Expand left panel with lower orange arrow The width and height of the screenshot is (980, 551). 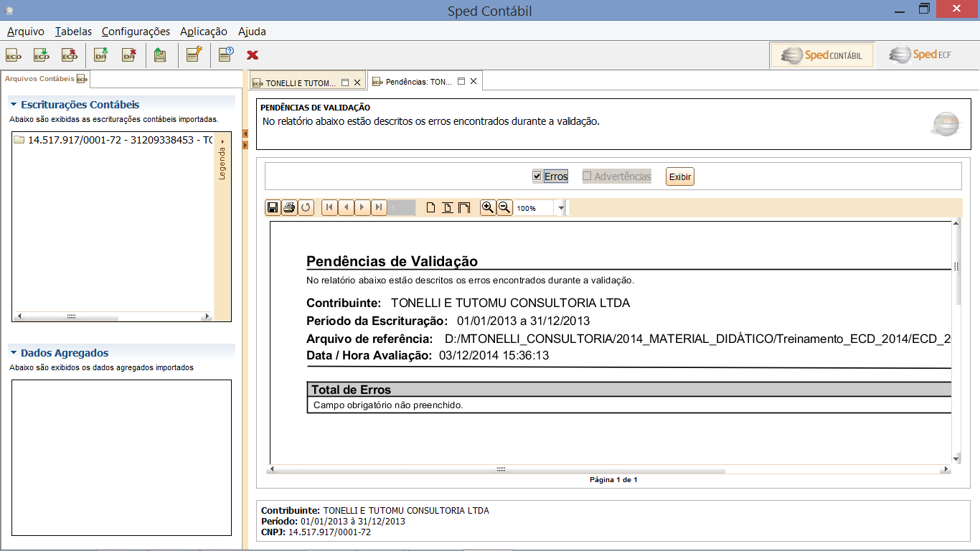[245, 145]
